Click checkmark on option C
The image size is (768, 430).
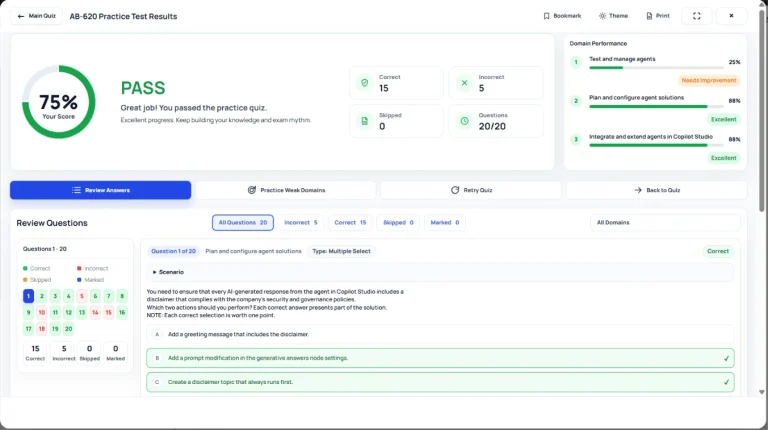[726, 382]
